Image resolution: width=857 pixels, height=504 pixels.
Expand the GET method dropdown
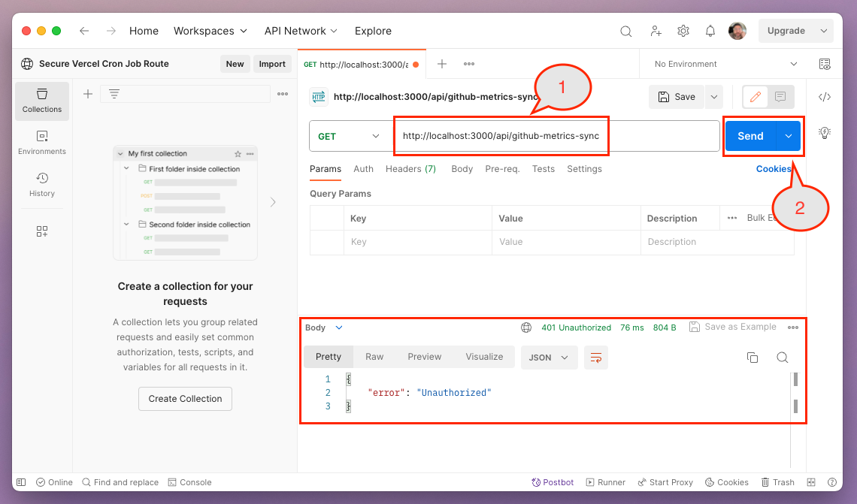350,137
